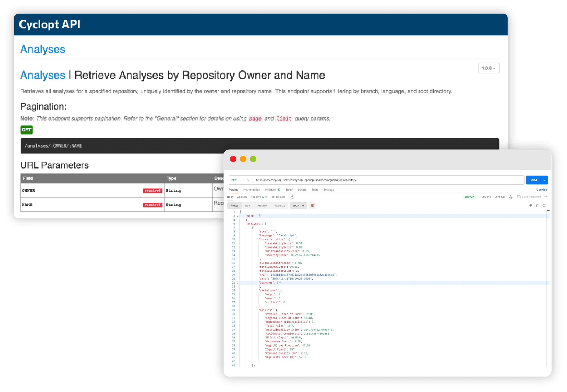The width and height of the screenshot is (567, 392).
Task: Click the required badge in OWNER row
Action: coord(152,191)
